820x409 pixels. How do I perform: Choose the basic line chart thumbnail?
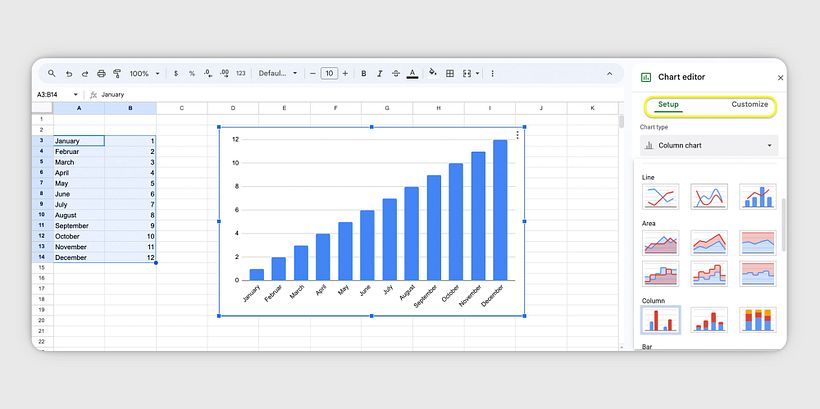pyautogui.click(x=660, y=197)
